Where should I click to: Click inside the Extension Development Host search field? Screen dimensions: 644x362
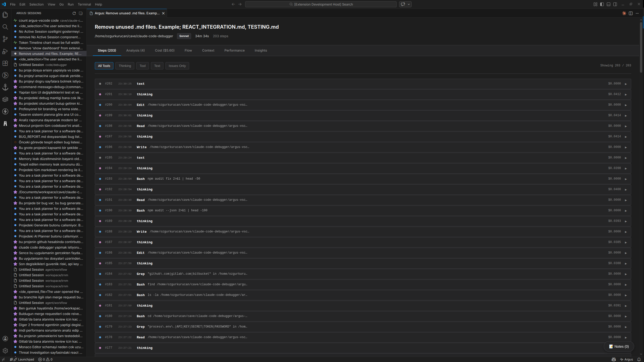320,4
